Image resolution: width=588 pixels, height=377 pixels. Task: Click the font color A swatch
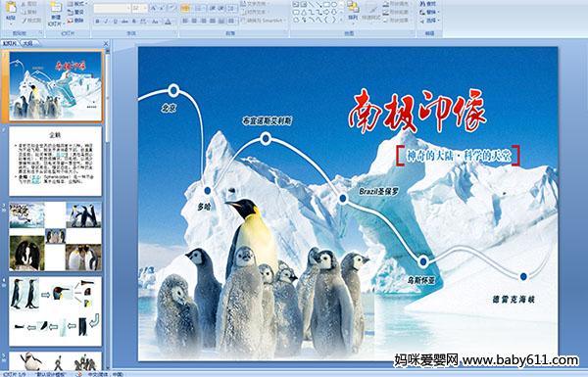pyautogui.click(x=168, y=22)
